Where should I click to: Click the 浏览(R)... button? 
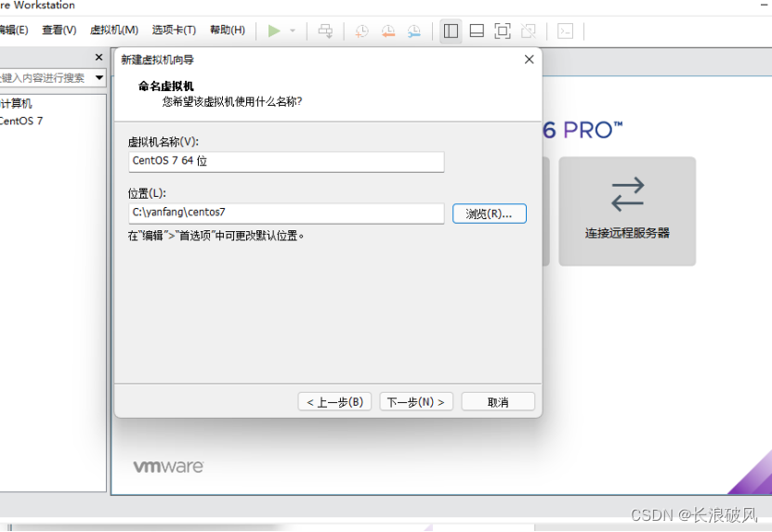(x=490, y=214)
